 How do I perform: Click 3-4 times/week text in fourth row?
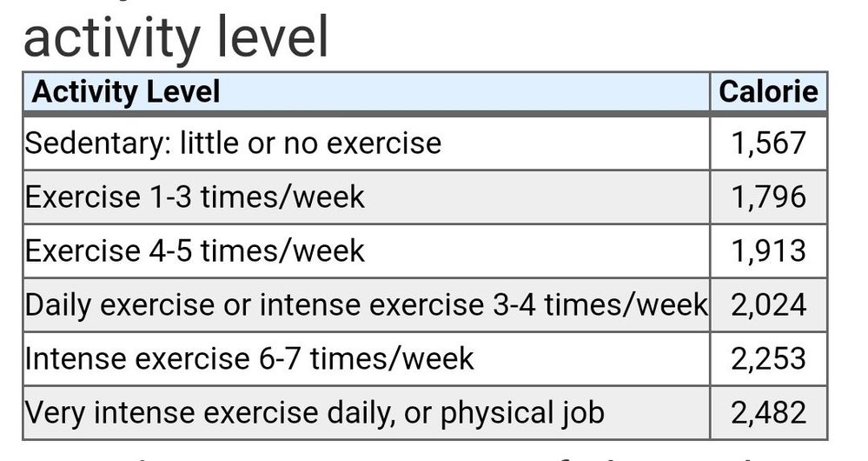(600, 304)
